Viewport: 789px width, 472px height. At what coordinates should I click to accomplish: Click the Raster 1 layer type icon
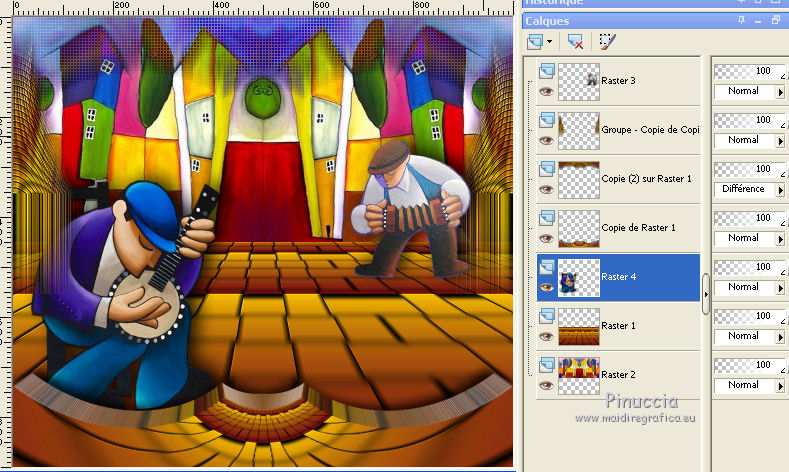point(547,316)
